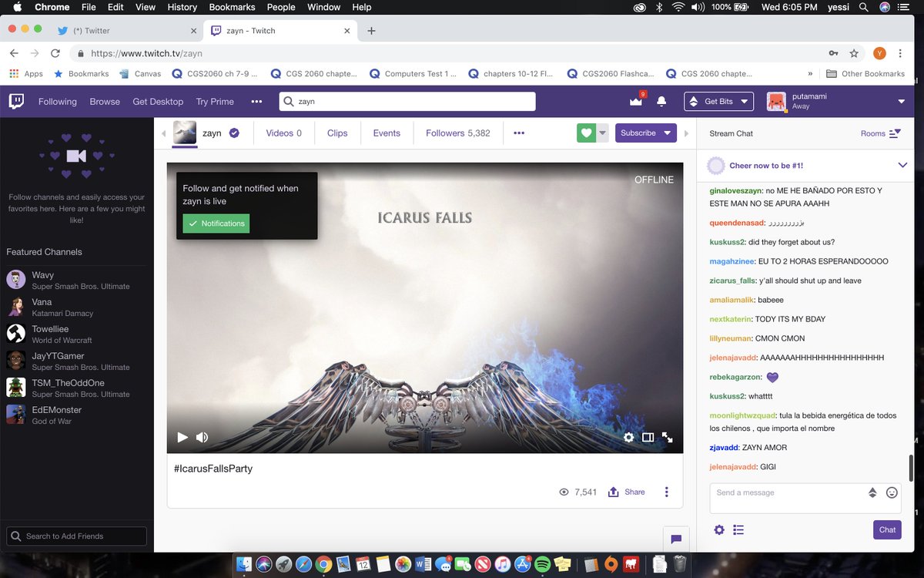Open the user account dropdown arrow

point(901,102)
